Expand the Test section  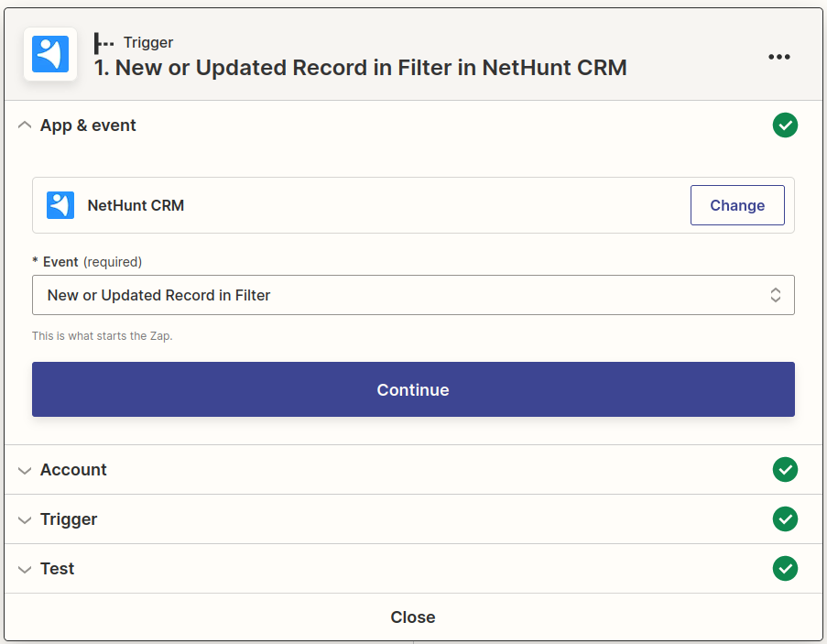[25, 568]
